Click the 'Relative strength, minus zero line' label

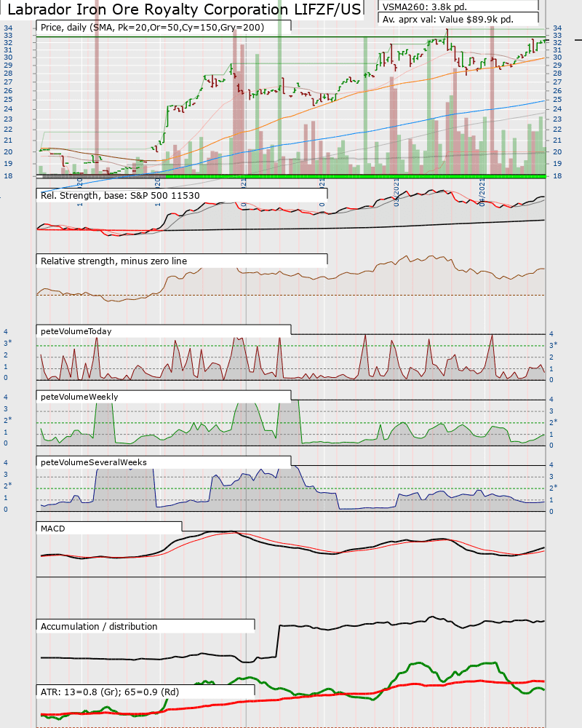113,261
